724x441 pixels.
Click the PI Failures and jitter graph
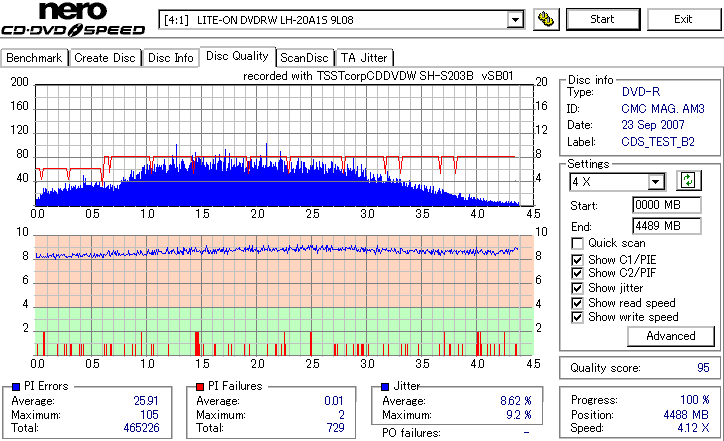point(284,296)
